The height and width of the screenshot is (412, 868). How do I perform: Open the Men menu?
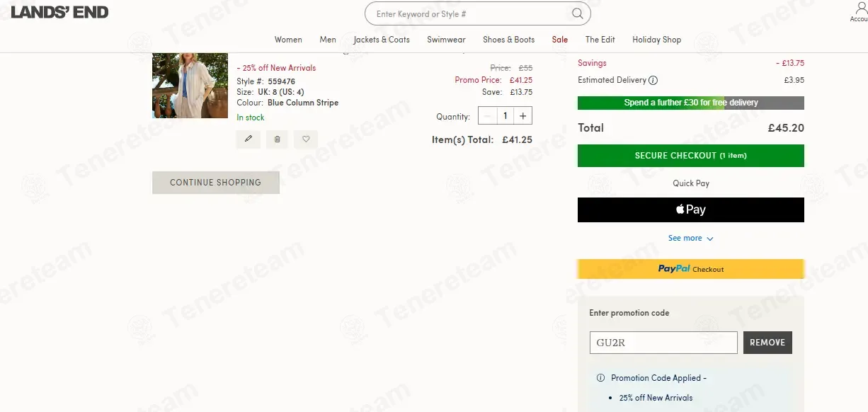tap(328, 40)
